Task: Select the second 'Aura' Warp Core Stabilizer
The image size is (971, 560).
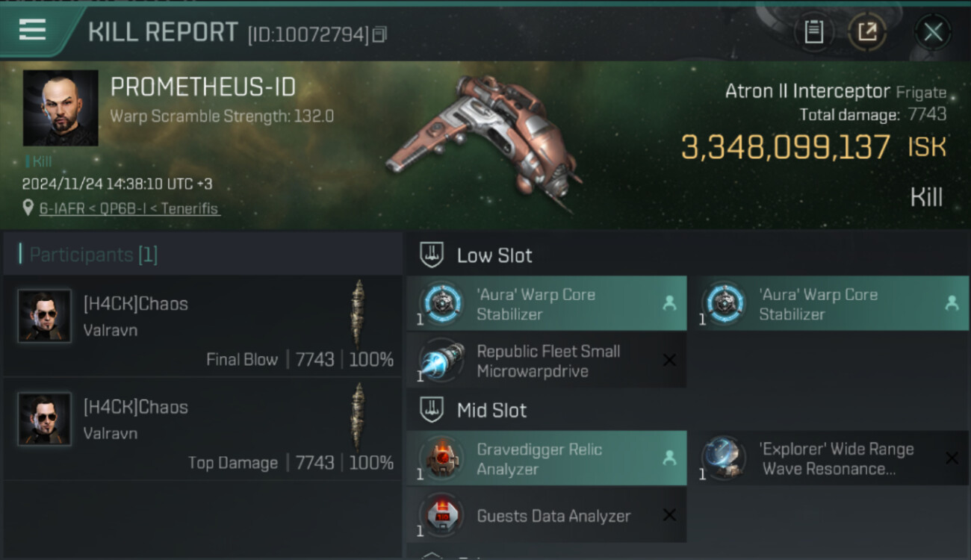Action: coord(828,304)
